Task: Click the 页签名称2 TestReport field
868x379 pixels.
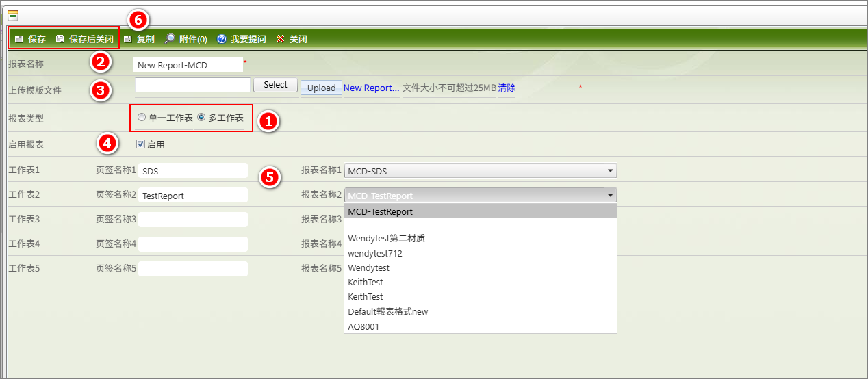Action: coord(193,195)
